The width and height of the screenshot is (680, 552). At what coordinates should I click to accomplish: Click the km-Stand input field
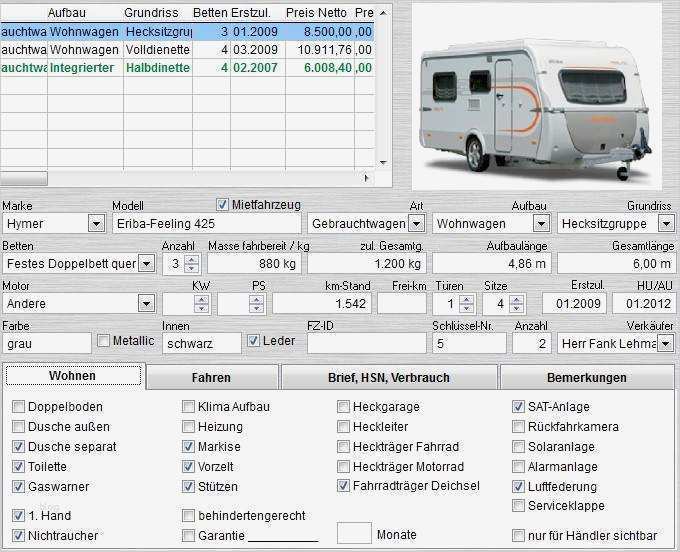pyautogui.click(x=322, y=304)
